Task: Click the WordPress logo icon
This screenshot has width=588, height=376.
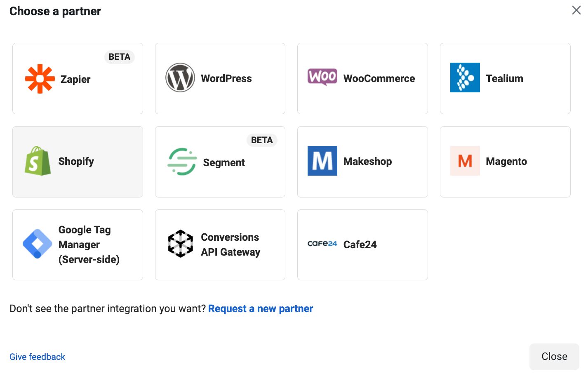Action: click(180, 78)
